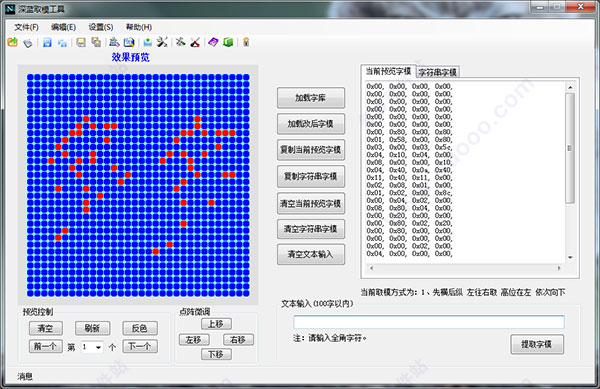The width and height of the screenshot is (600, 389).
Task: Click the 清空文本输入 button
Action: click(x=311, y=254)
